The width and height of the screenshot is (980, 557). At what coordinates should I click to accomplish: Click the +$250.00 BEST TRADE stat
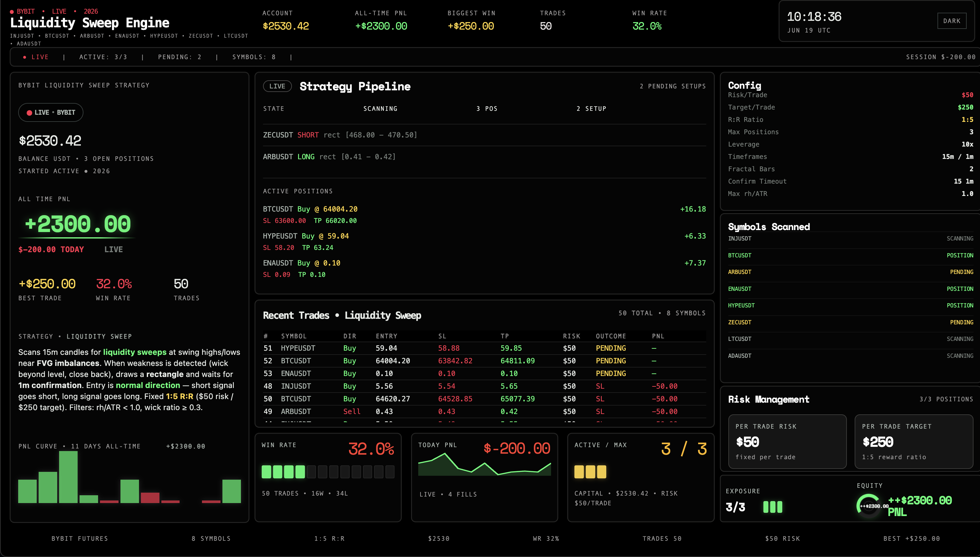click(x=47, y=290)
